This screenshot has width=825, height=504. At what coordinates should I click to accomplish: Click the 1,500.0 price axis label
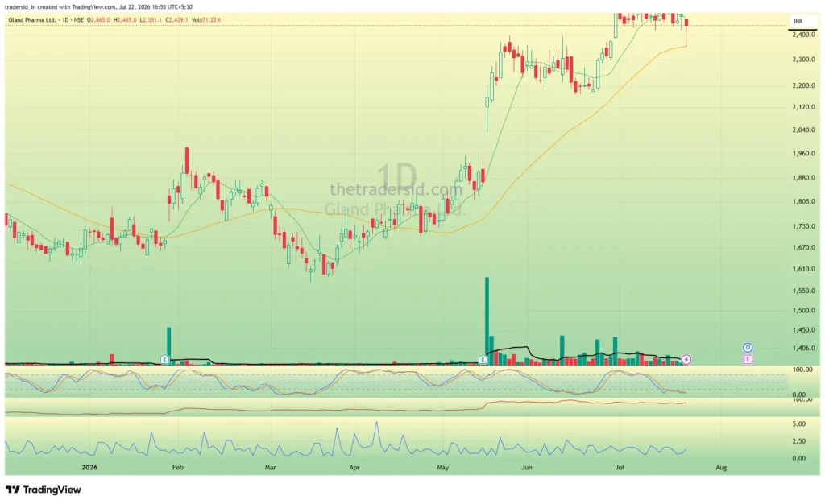[x=803, y=311]
